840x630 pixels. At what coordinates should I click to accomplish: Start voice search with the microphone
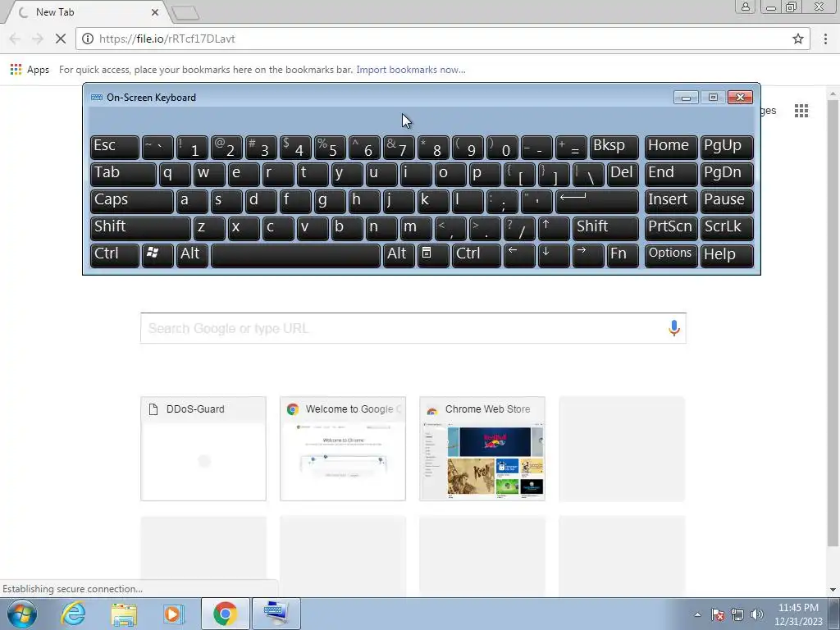coord(674,328)
